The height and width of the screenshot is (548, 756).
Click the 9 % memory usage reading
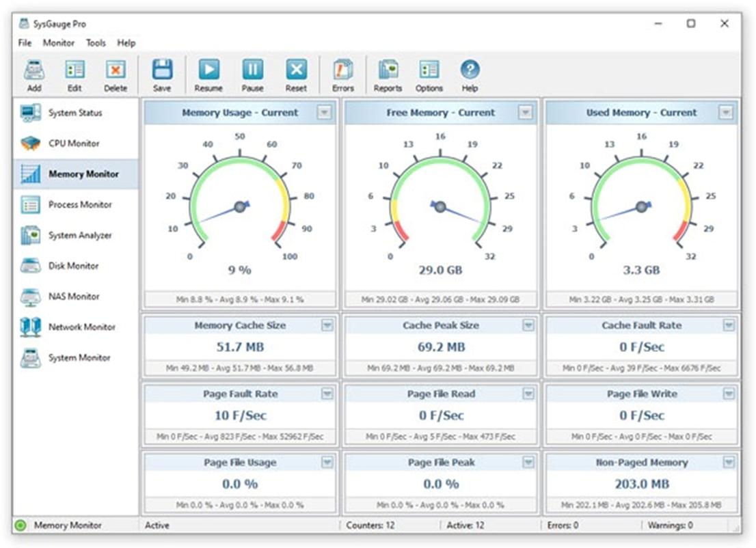(240, 270)
